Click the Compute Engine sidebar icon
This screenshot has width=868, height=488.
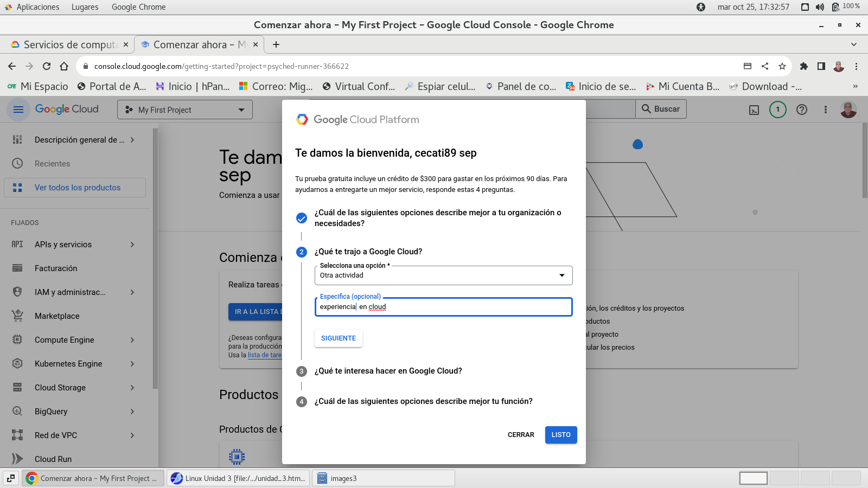(17, 340)
